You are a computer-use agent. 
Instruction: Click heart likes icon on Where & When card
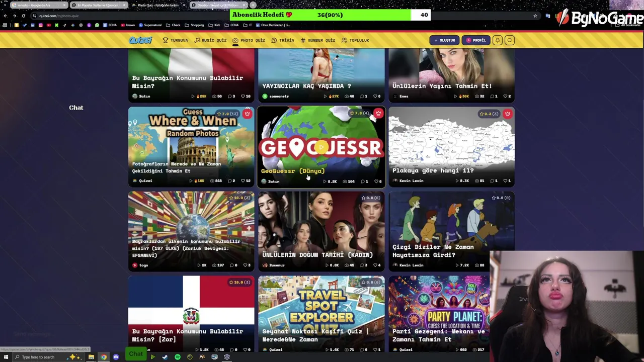[243, 180]
